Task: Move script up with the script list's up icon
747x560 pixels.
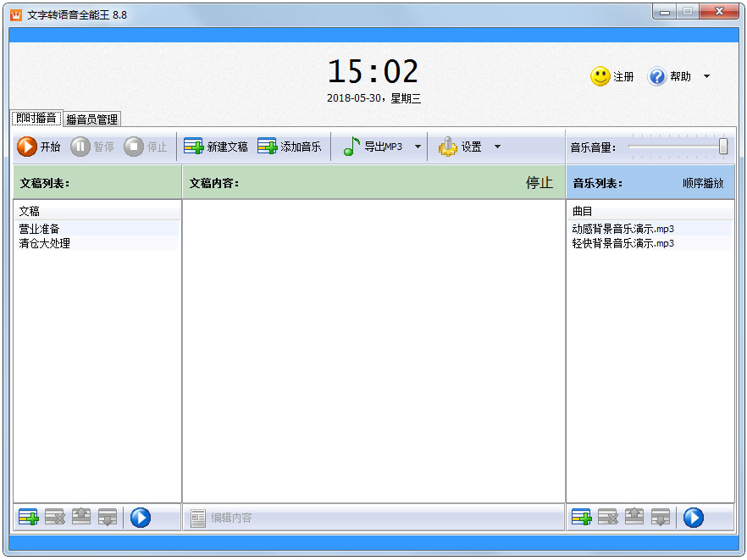Action: pos(81,517)
